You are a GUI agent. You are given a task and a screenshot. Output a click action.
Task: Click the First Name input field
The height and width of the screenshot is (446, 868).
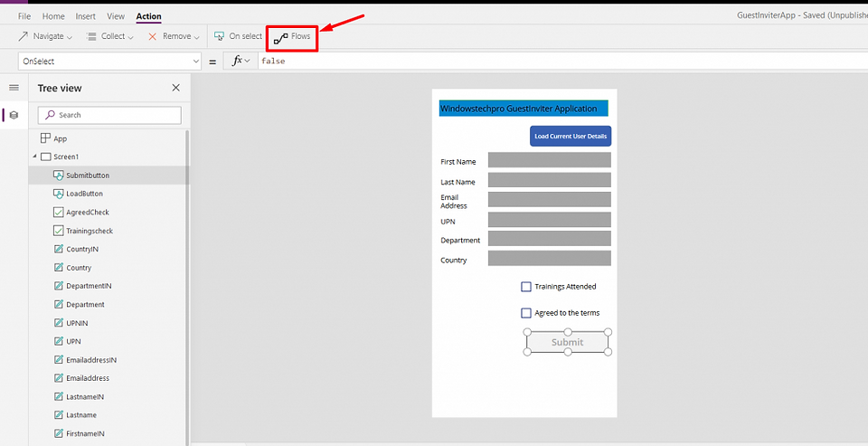pyautogui.click(x=549, y=159)
